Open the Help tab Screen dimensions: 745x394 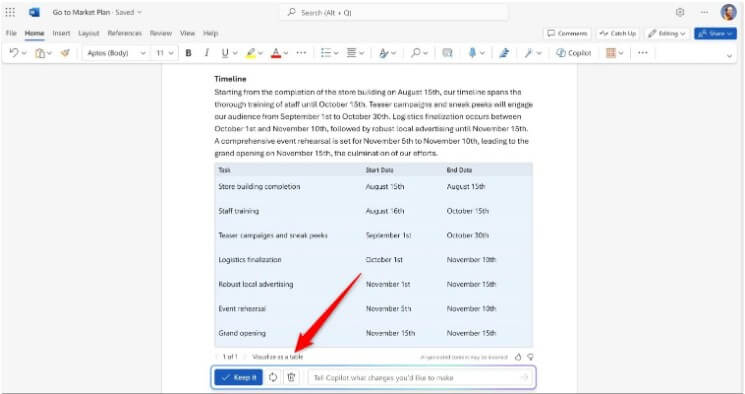[210, 33]
